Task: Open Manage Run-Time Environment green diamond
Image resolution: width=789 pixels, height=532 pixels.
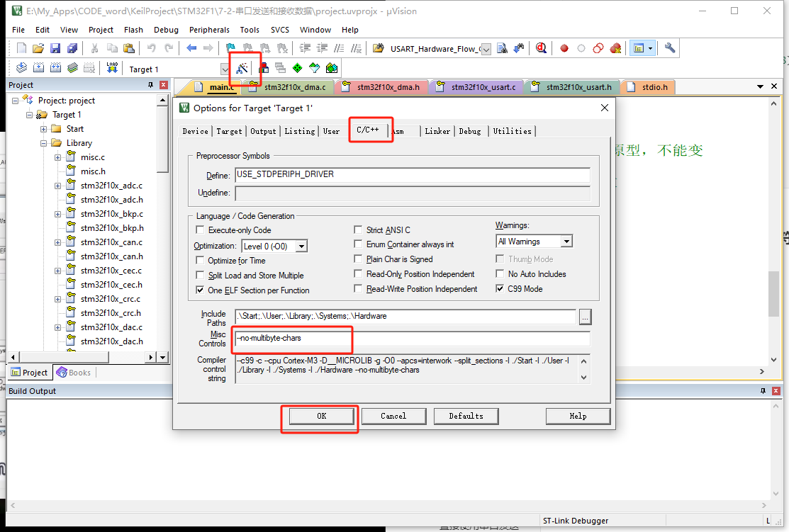Action: click(298, 68)
